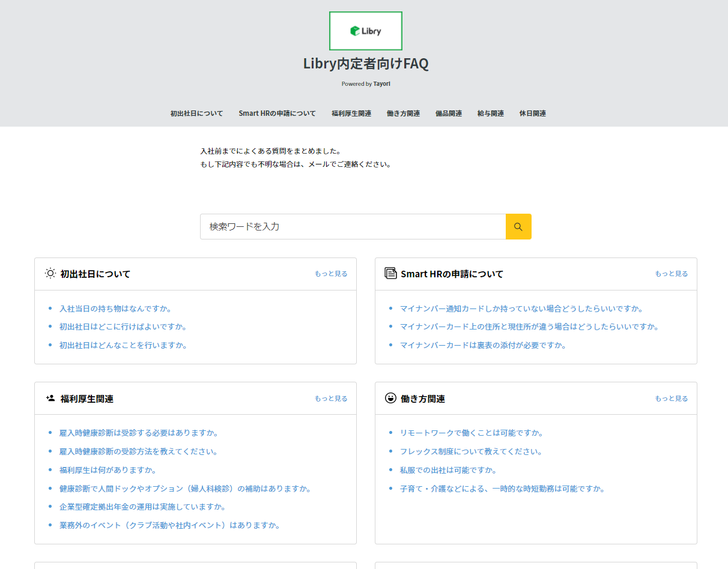Open 備品関連 in the top navigation

pyautogui.click(x=449, y=113)
